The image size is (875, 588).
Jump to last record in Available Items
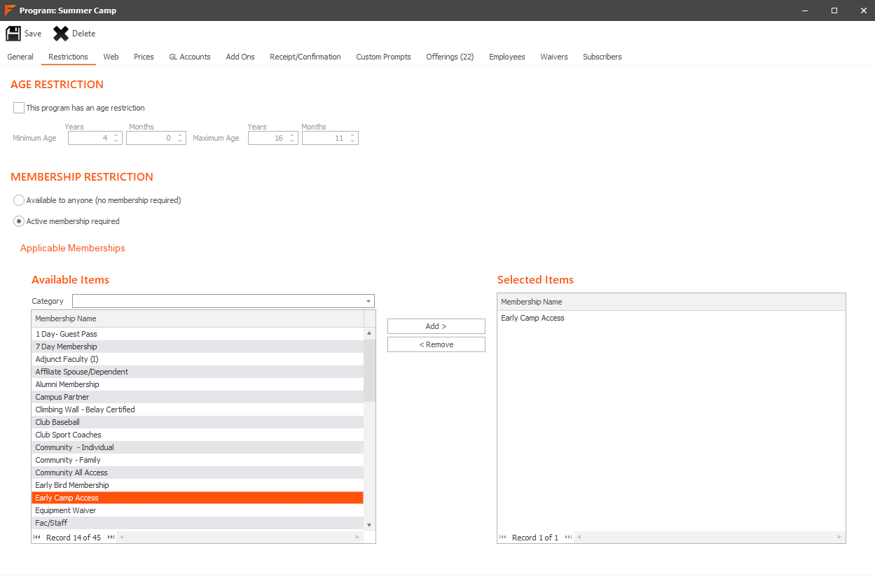point(111,538)
